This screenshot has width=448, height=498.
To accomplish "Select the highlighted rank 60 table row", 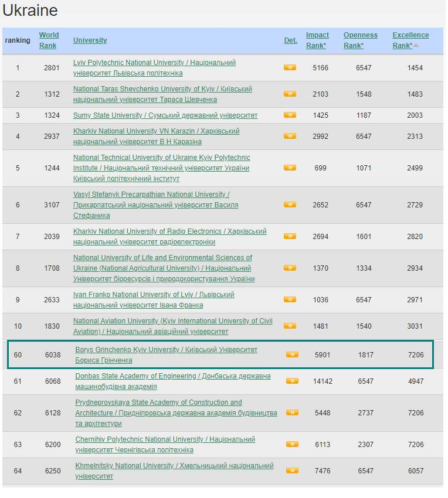I will click(220, 354).
